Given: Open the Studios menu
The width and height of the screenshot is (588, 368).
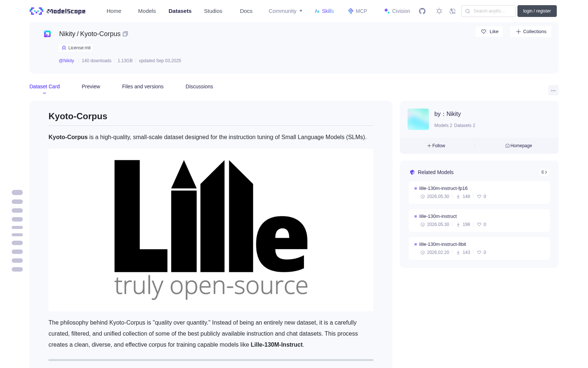Looking at the screenshot, I should click(213, 11).
